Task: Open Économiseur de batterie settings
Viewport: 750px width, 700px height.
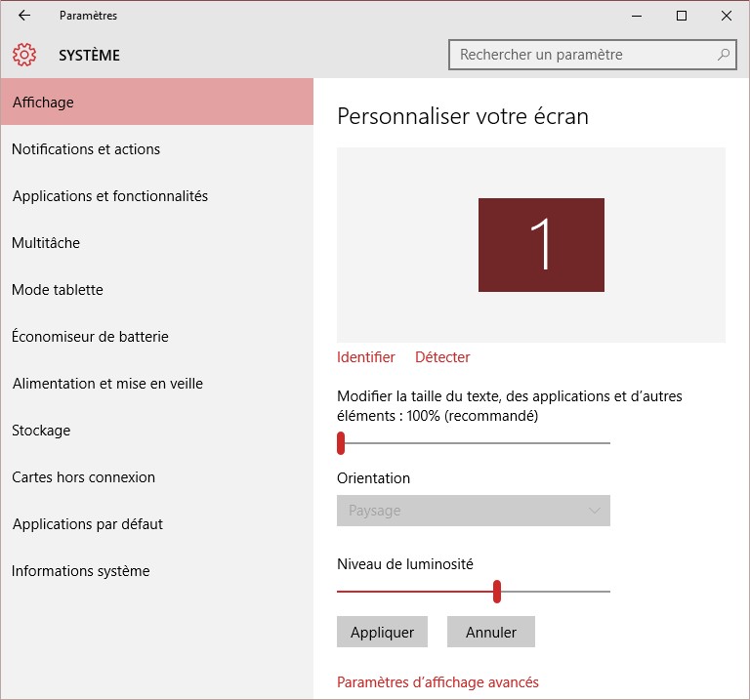Action: pyautogui.click(x=90, y=337)
